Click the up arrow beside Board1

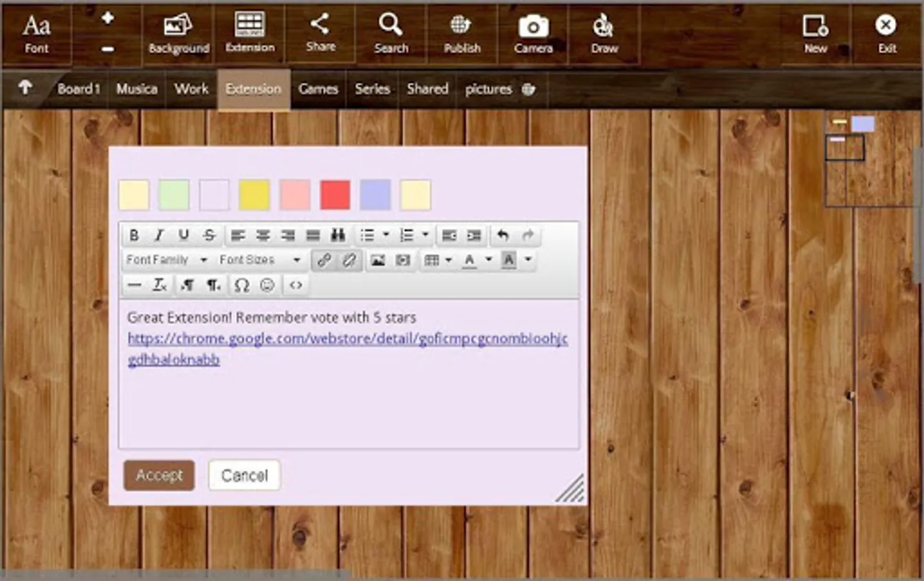[25, 87]
